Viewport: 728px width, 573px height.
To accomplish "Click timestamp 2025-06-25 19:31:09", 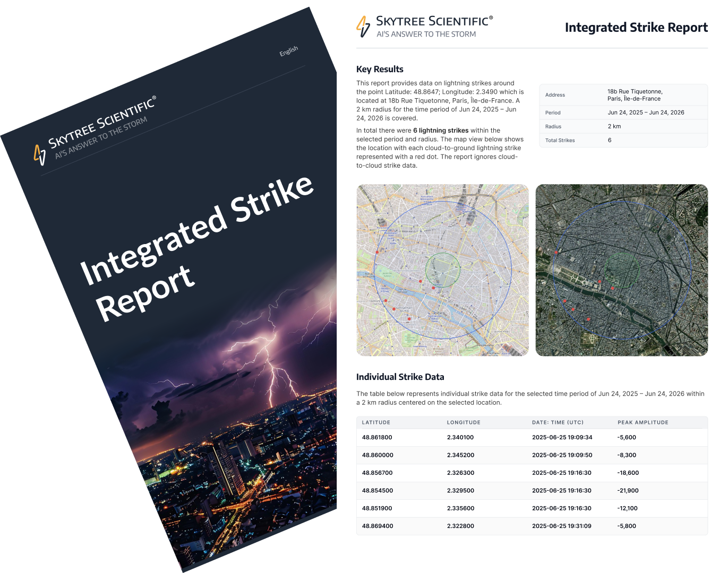I will point(562,526).
